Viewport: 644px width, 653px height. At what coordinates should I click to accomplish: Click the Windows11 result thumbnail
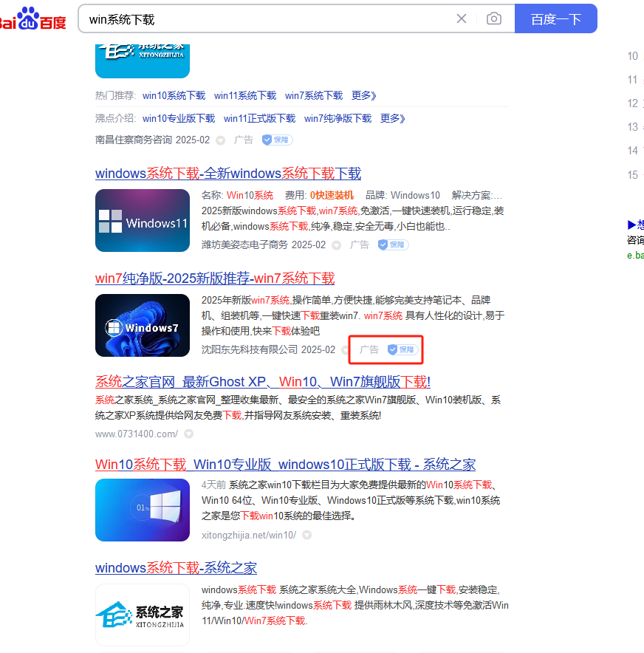pyautogui.click(x=143, y=220)
